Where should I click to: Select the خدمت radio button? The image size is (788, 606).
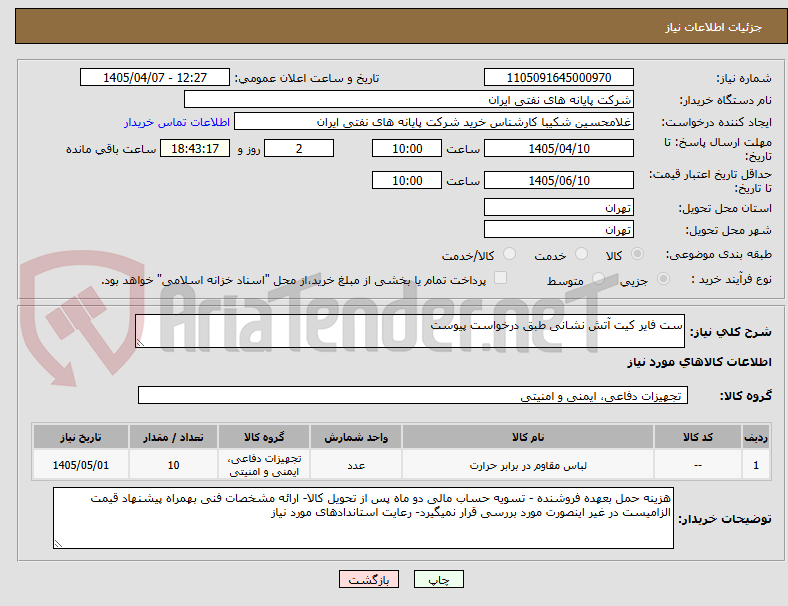(581, 254)
